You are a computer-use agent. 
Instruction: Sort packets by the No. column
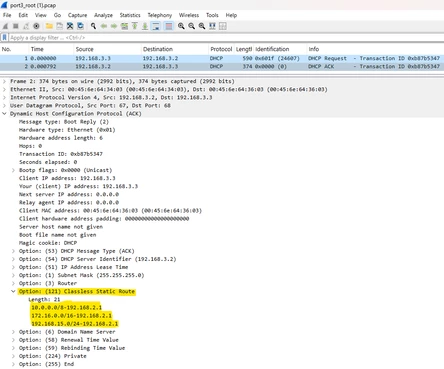14,49
